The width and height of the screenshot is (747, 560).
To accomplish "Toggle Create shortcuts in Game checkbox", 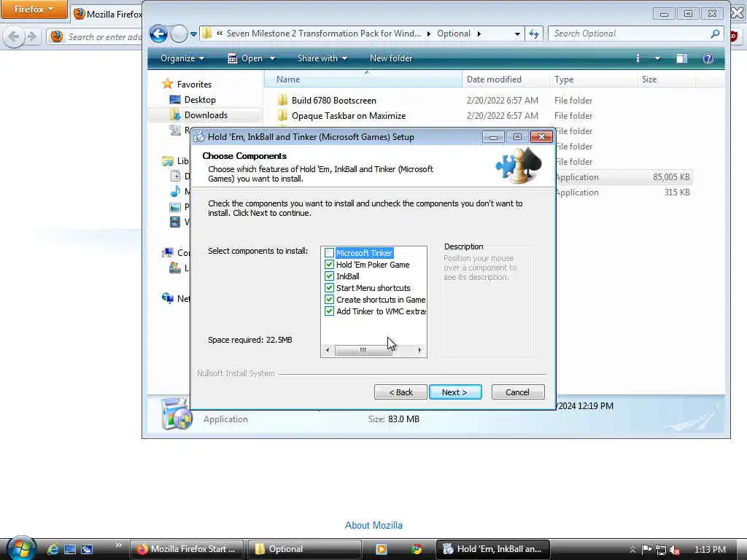I will pos(329,300).
